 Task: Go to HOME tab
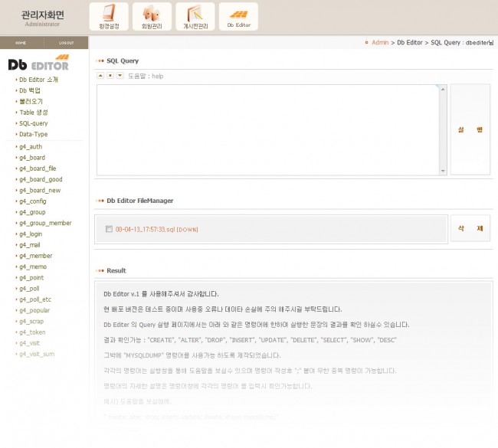[21, 43]
